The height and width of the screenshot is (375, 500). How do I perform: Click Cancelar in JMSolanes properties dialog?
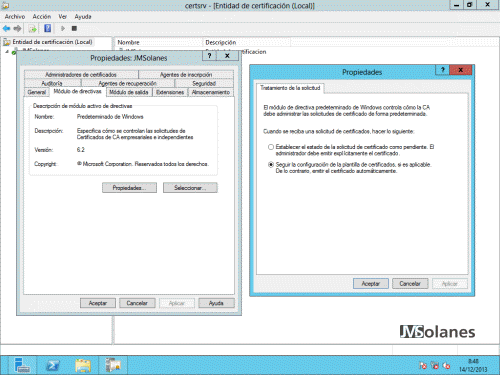tap(137, 303)
